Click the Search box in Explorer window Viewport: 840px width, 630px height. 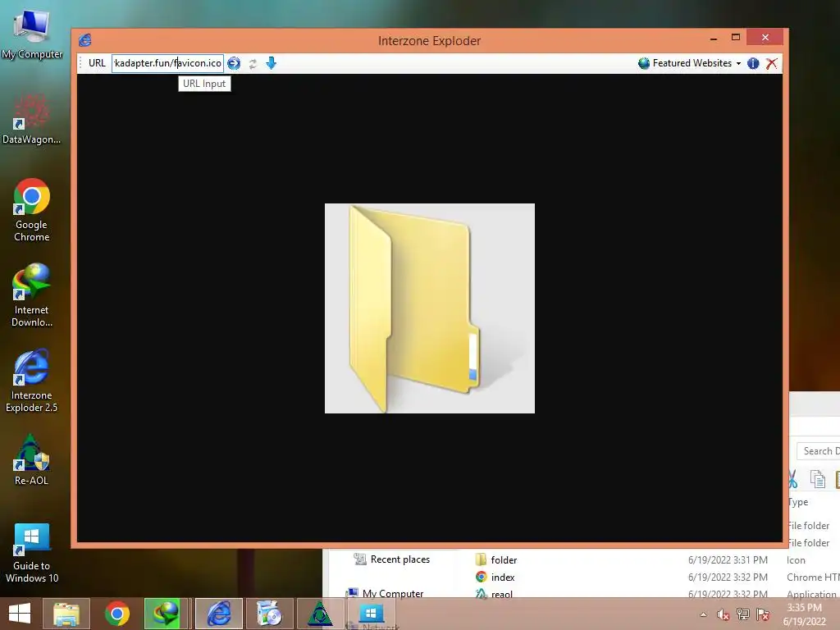pos(818,451)
